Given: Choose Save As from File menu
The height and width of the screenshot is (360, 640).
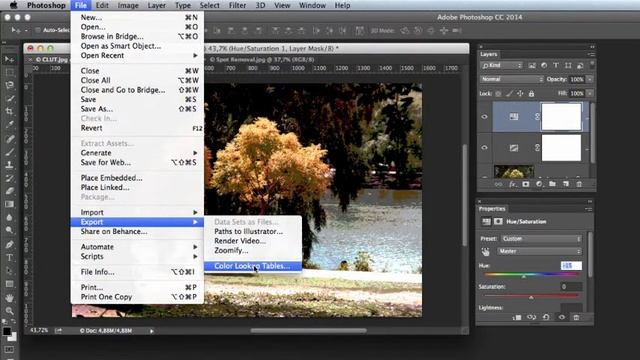Looking at the screenshot, I should [137, 109].
